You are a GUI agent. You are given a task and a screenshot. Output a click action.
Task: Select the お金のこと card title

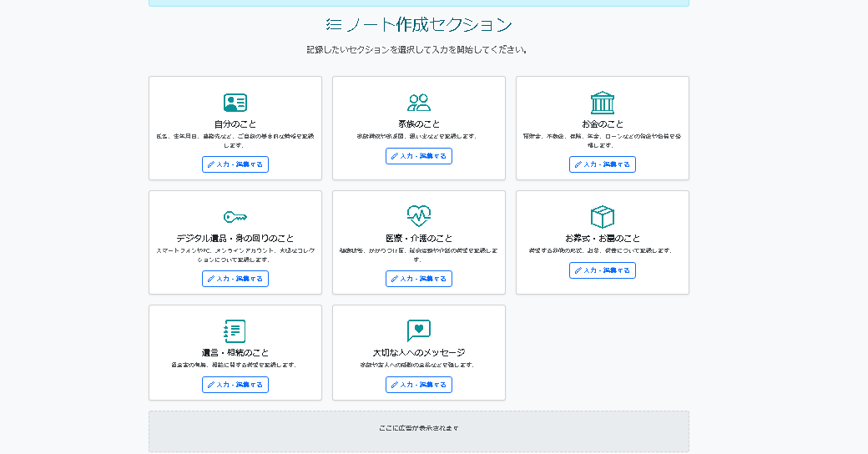(603, 124)
